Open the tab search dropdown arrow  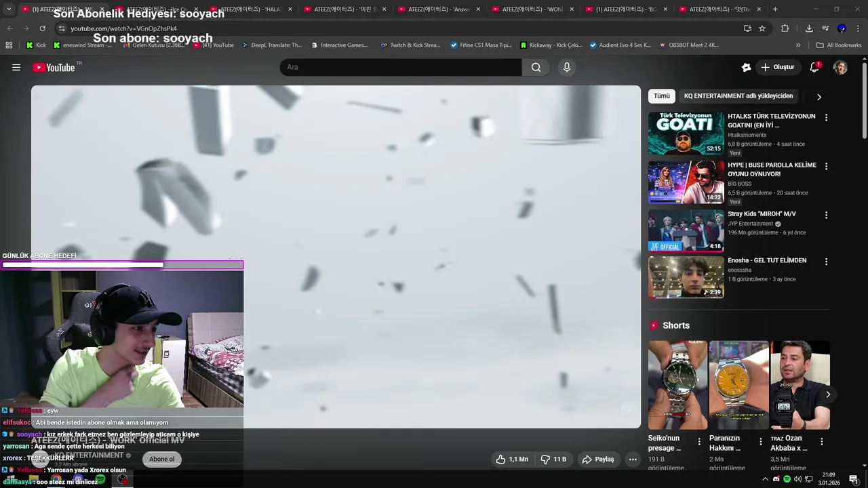pos(9,9)
